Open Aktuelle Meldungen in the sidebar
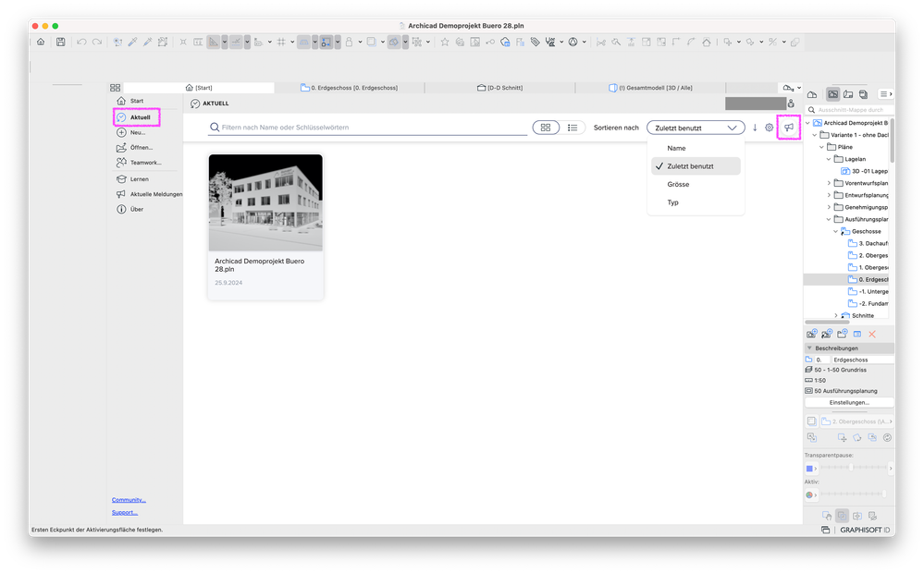924x574 pixels. coord(149,194)
